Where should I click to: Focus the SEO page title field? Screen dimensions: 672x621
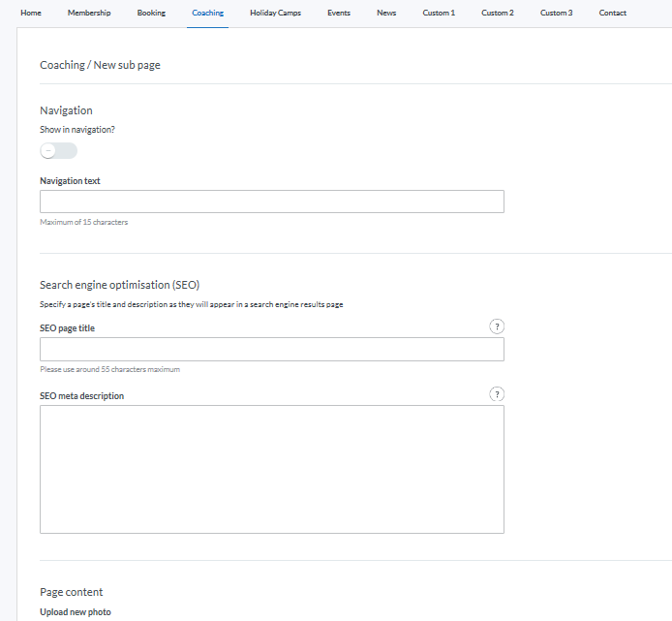click(271, 349)
